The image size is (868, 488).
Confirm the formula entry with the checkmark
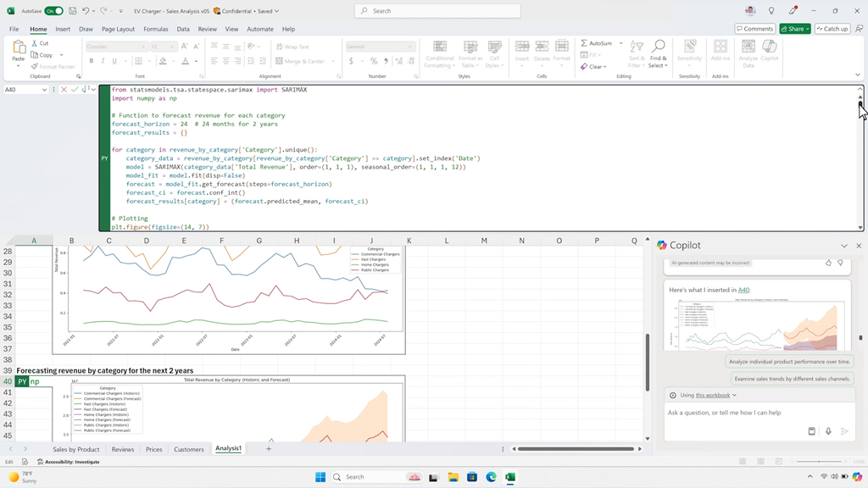pyautogui.click(x=75, y=90)
